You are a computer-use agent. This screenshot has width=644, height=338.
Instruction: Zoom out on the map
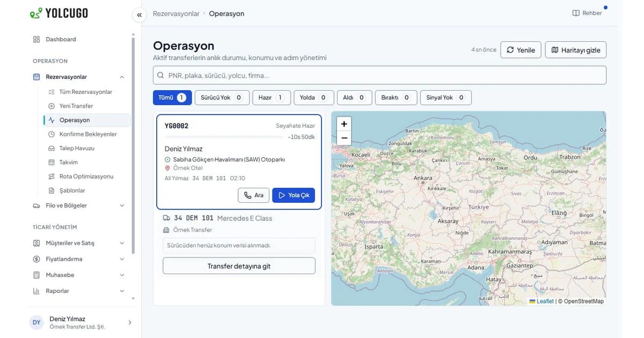344,138
